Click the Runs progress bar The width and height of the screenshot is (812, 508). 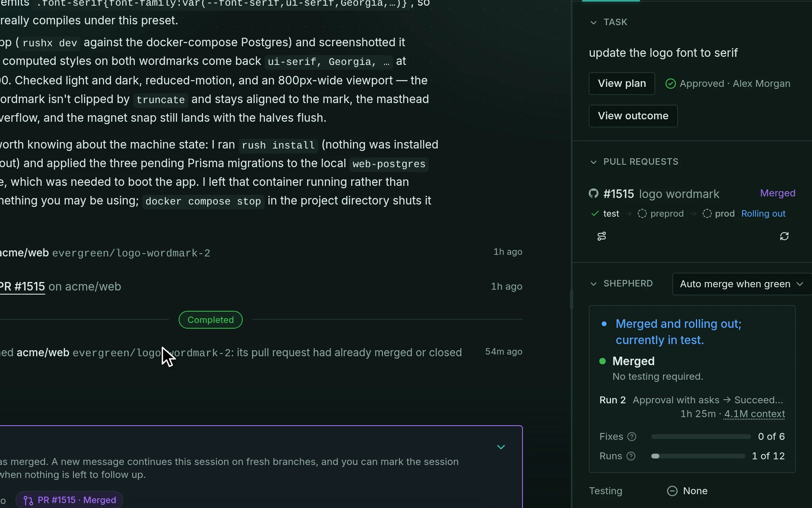point(698,456)
